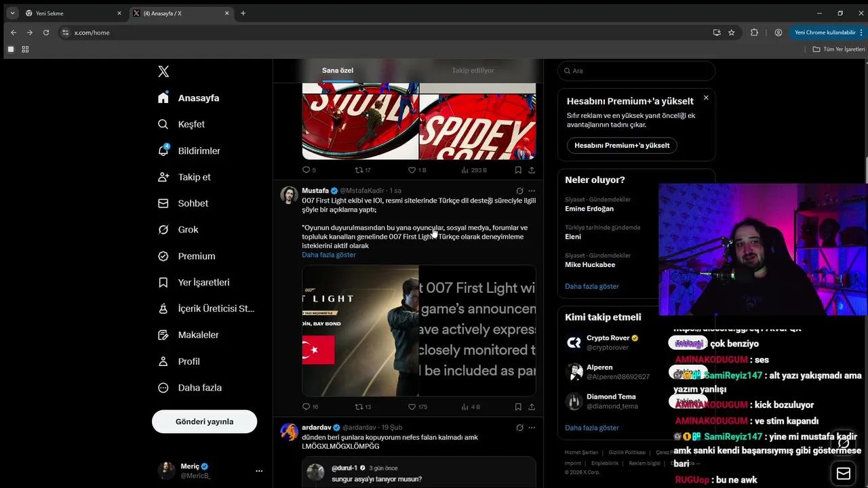Viewport: 868px width, 488px height.
Task: Open Sohbet messages
Action: (x=183, y=203)
